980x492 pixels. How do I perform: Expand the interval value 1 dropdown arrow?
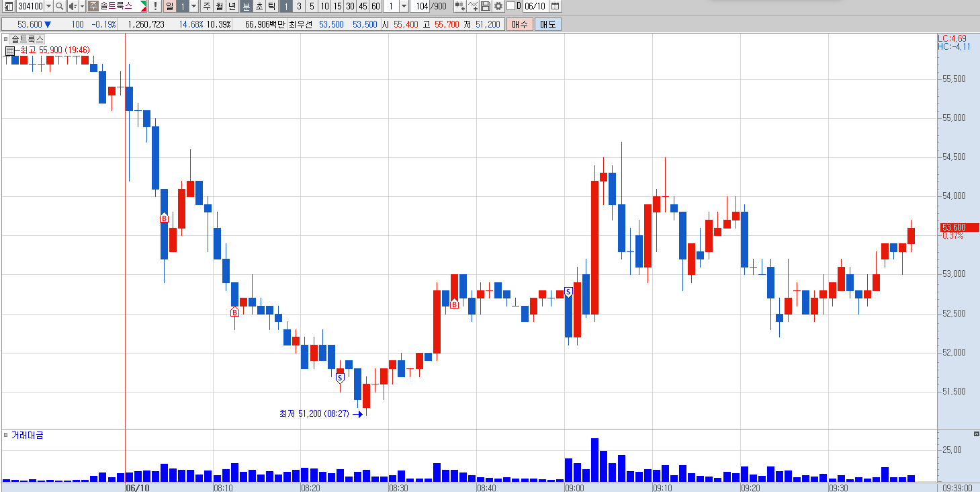404,6
